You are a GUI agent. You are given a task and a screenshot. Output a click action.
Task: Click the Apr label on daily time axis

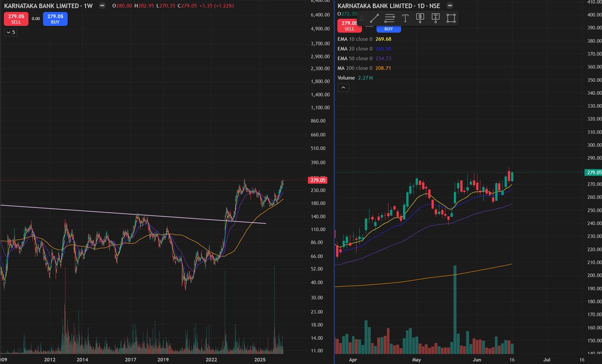pos(353,359)
